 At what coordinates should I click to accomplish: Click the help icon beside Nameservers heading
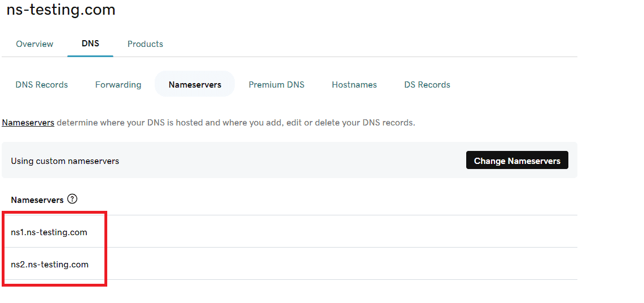pyautogui.click(x=72, y=199)
